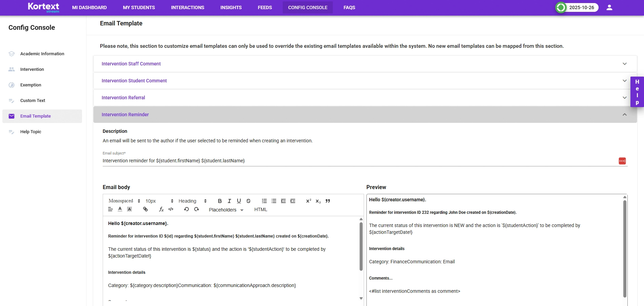Image resolution: width=644 pixels, height=306 pixels.
Task: Click the user profile icon in the header
Action: click(609, 7)
